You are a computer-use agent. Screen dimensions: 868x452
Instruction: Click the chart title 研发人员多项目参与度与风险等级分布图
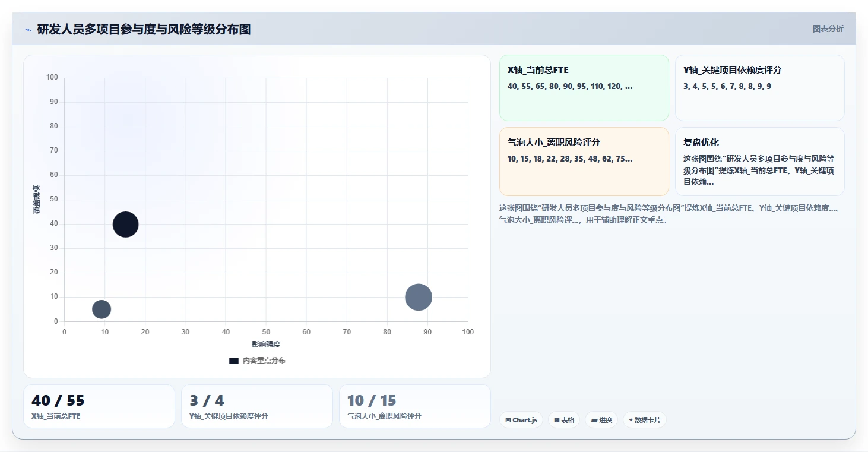tap(144, 29)
